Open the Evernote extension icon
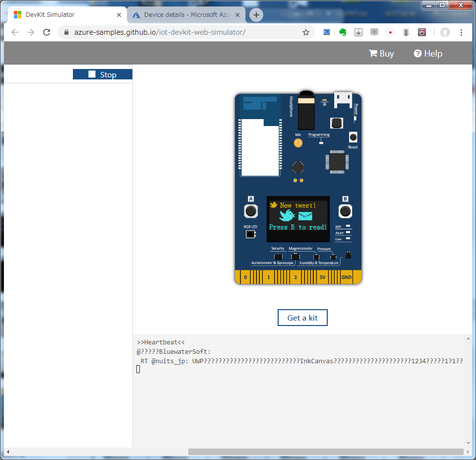The width and height of the screenshot is (476, 460). click(343, 32)
